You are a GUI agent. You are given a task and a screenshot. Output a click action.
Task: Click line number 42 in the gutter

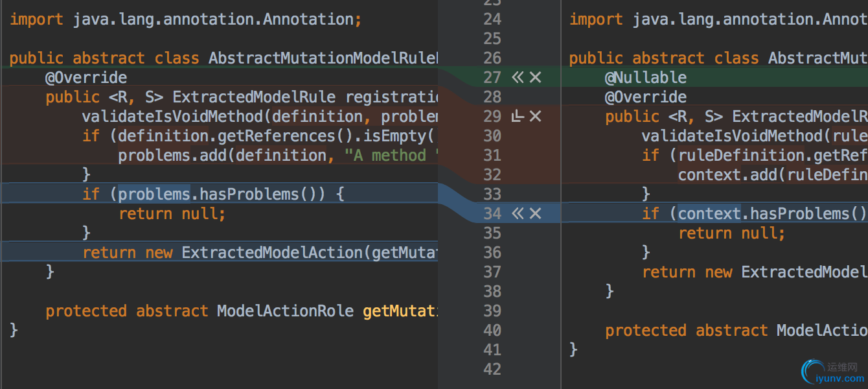[x=492, y=369]
